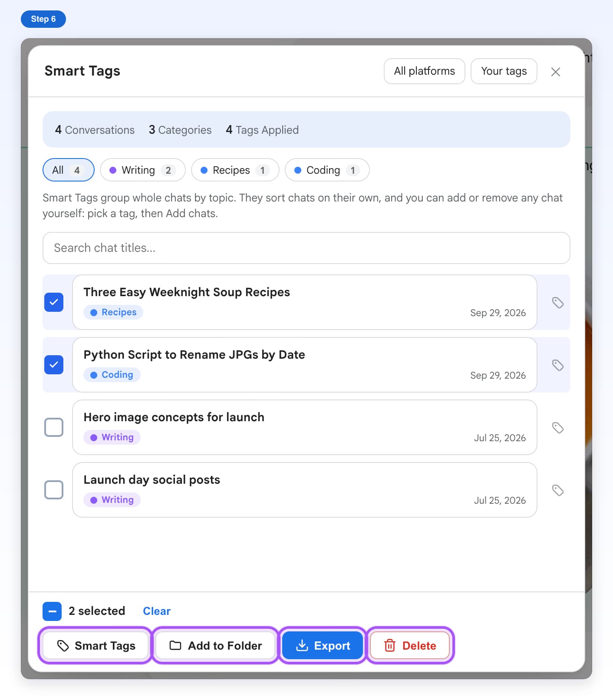Click the tag icon beside Hero image concepts for launch
Viewport: 613px width, 700px height.
pos(558,428)
